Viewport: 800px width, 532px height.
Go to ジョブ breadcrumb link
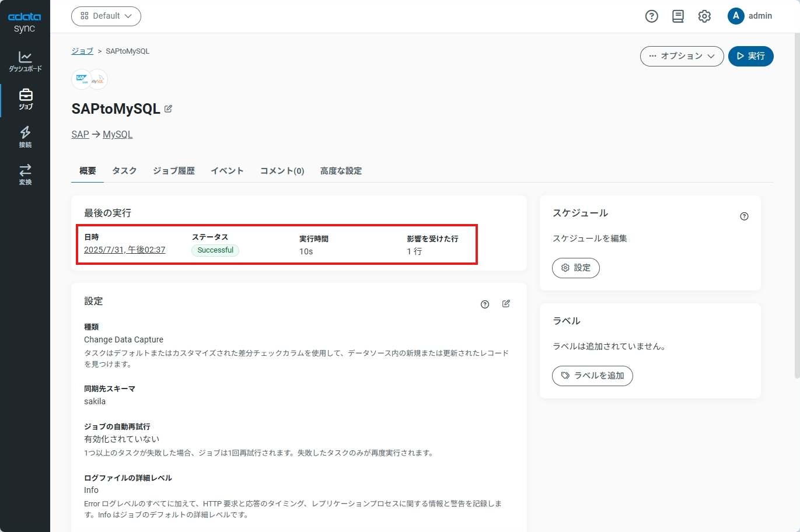point(82,51)
